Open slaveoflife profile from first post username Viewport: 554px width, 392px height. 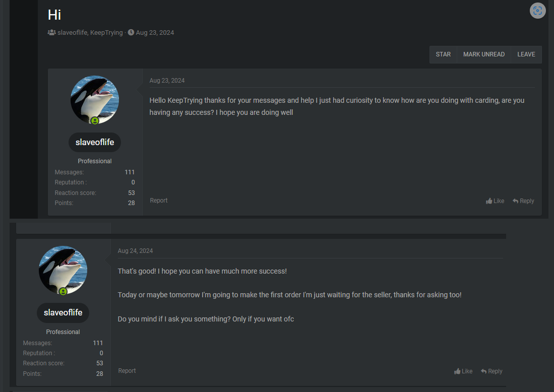[x=95, y=142]
